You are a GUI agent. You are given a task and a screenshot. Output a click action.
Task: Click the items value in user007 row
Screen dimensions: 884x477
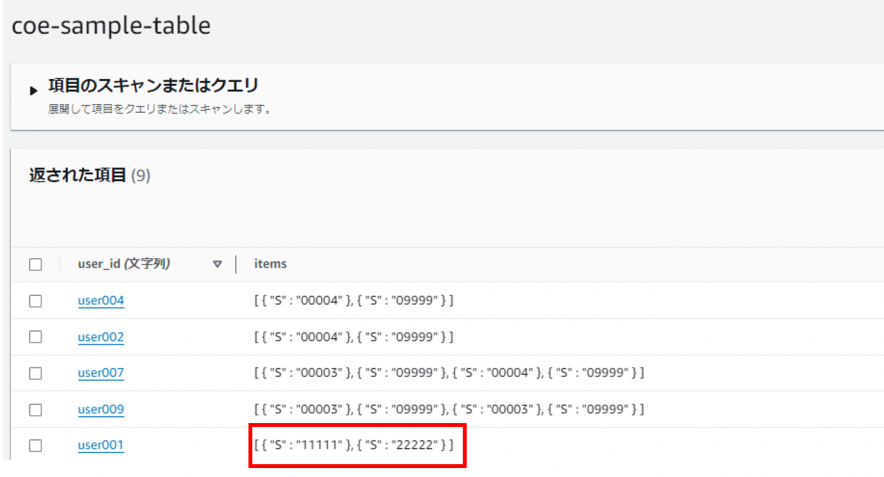pos(449,373)
